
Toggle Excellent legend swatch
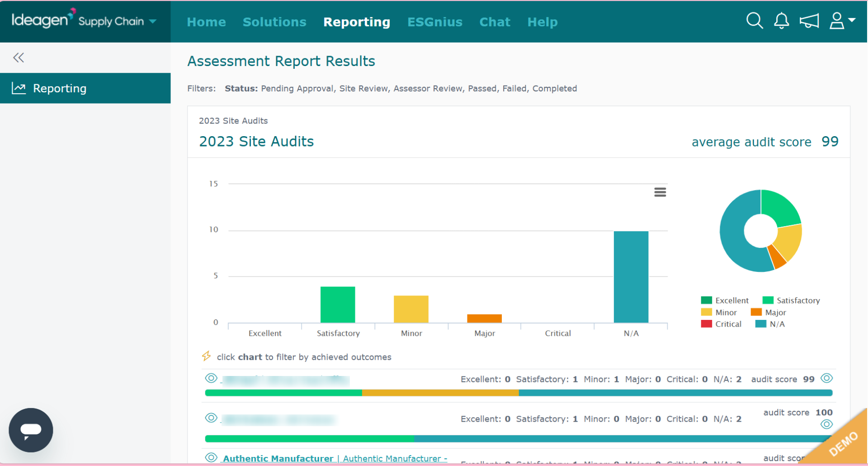pos(706,300)
